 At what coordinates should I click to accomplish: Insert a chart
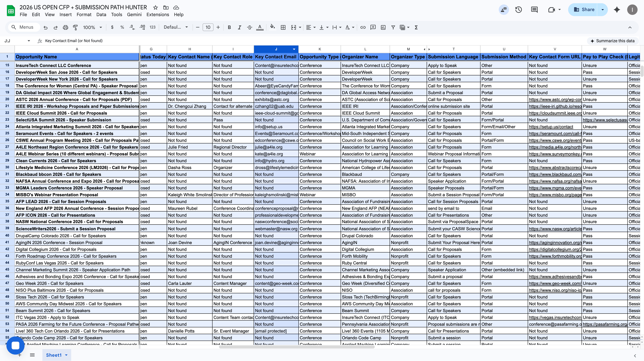(x=383, y=28)
